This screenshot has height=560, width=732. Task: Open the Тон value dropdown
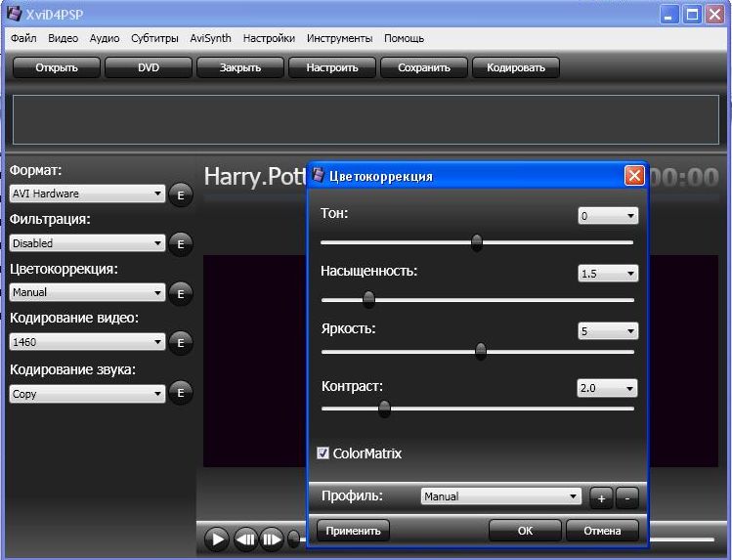point(608,216)
